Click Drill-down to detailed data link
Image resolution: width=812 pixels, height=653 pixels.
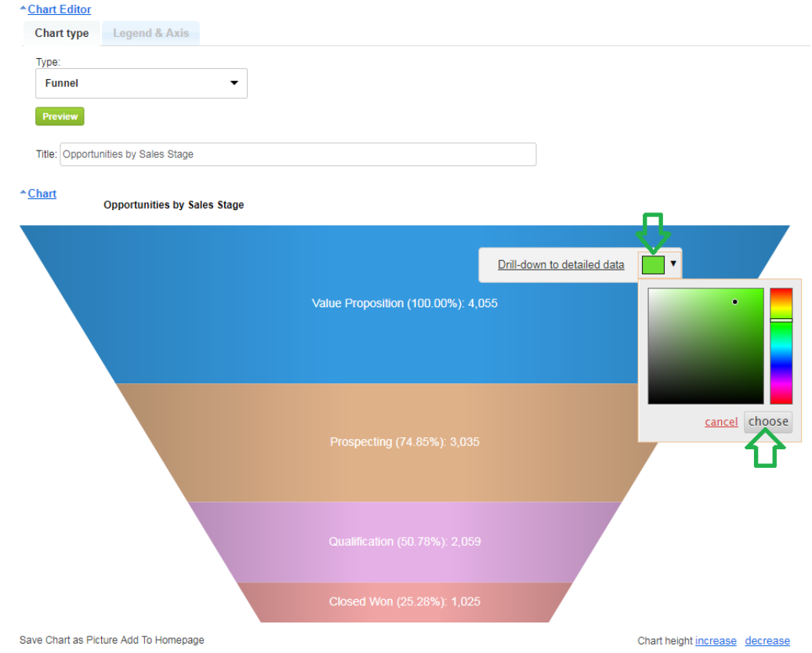(560, 265)
